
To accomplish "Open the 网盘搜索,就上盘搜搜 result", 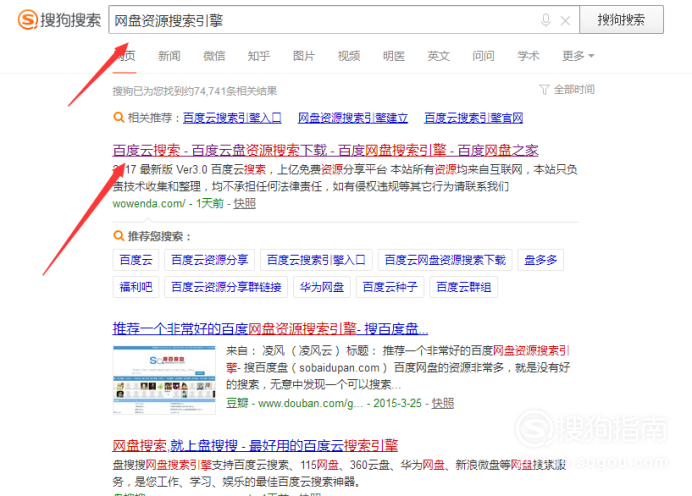I will click(x=255, y=446).
